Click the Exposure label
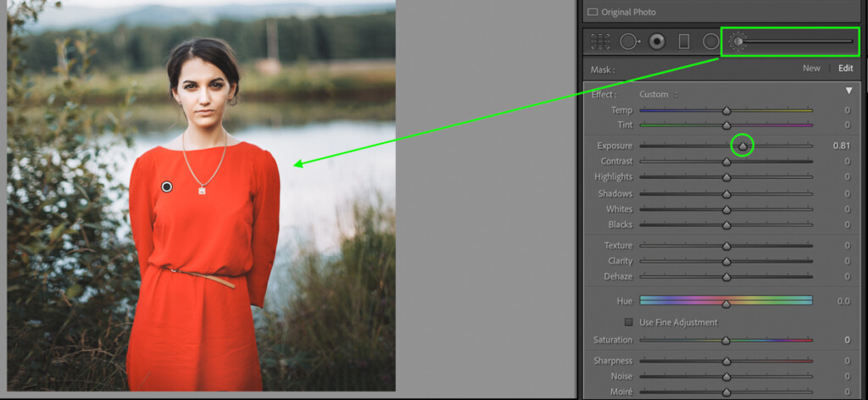This screenshot has width=868, height=400. [x=615, y=146]
